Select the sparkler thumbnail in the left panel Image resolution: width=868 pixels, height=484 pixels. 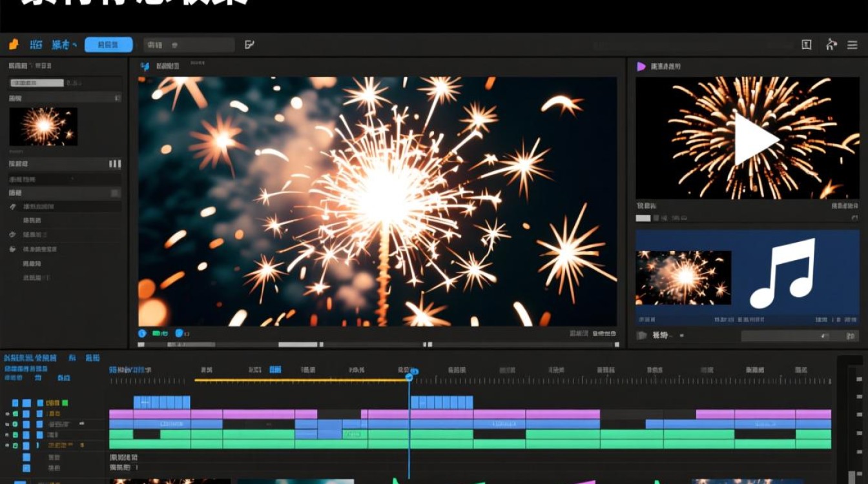pos(43,126)
